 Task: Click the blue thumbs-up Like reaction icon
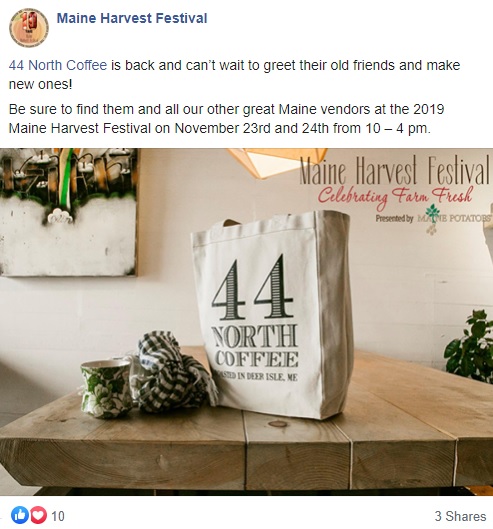pyautogui.click(x=20, y=515)
